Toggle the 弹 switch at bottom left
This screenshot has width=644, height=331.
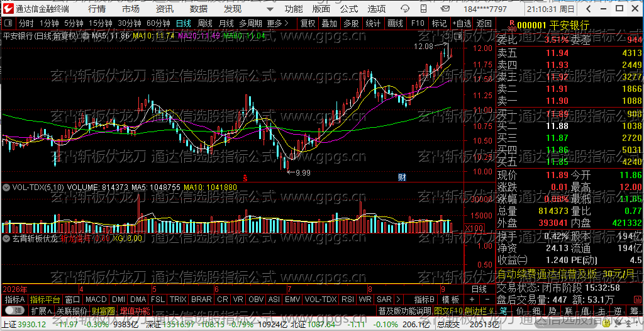[14, 310]
